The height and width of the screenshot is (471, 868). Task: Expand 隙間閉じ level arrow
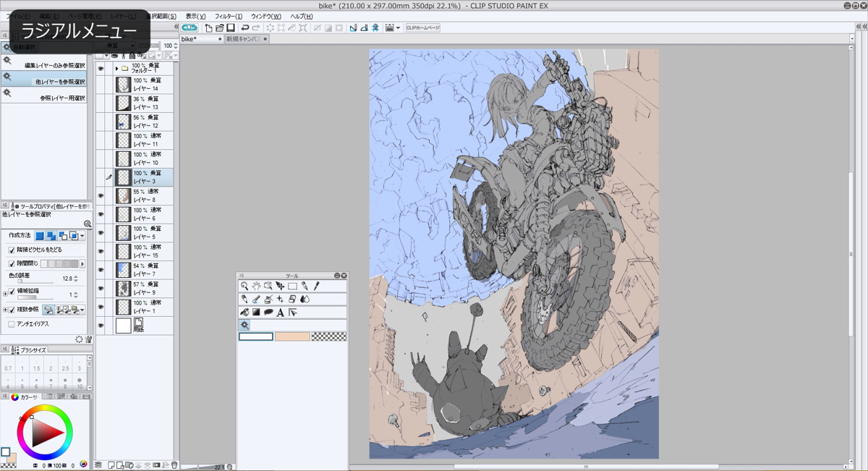click(x=82, y=264)
